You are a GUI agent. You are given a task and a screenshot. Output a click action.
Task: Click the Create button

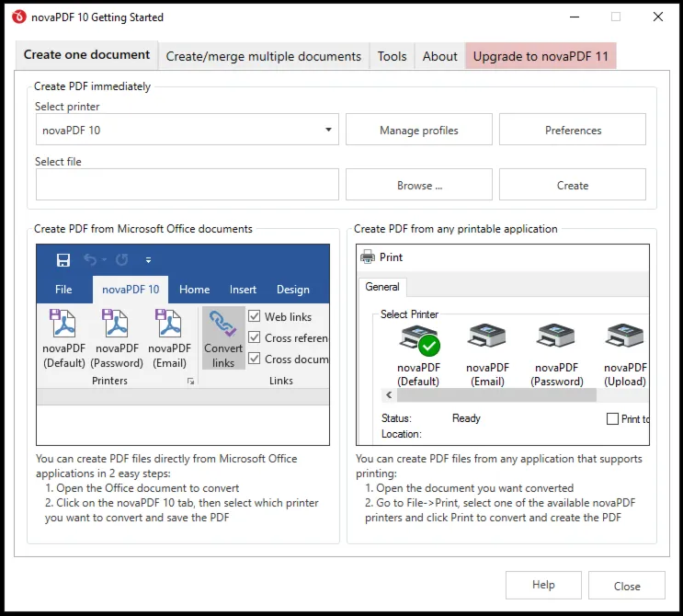(x=573, y=185)
